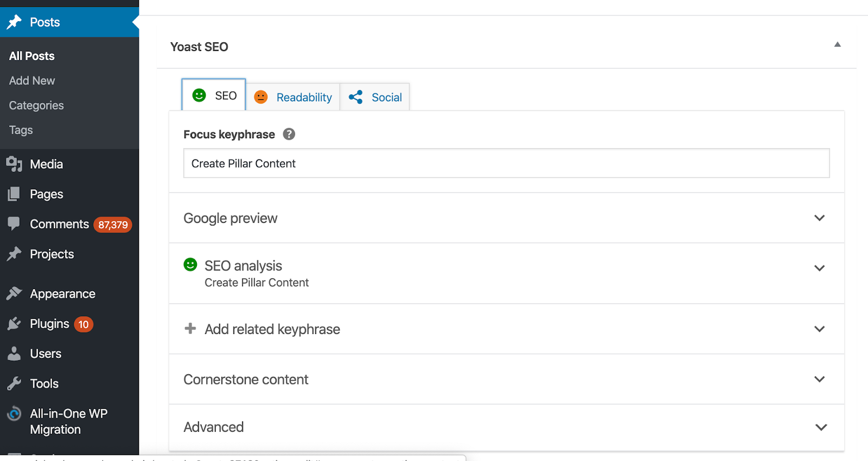Click the Google preview heading
Viewport: 868px width, 461px height.
231,218
